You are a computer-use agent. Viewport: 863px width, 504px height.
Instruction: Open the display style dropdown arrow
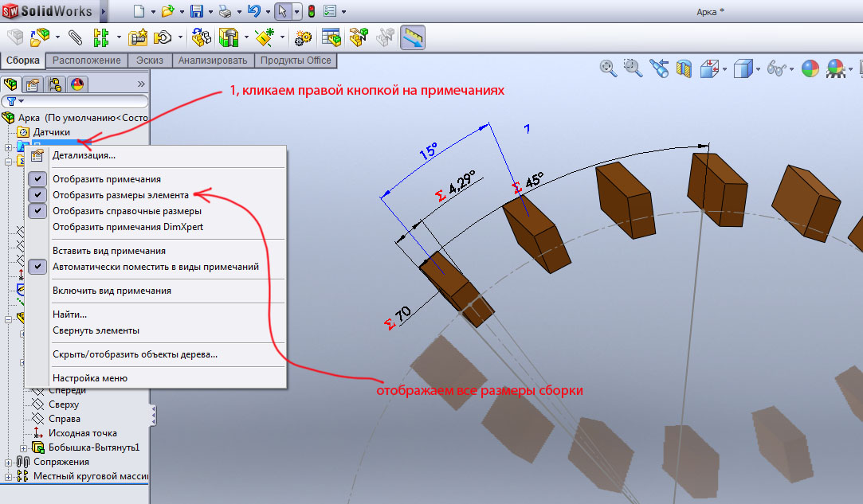(x=756, y=68)
